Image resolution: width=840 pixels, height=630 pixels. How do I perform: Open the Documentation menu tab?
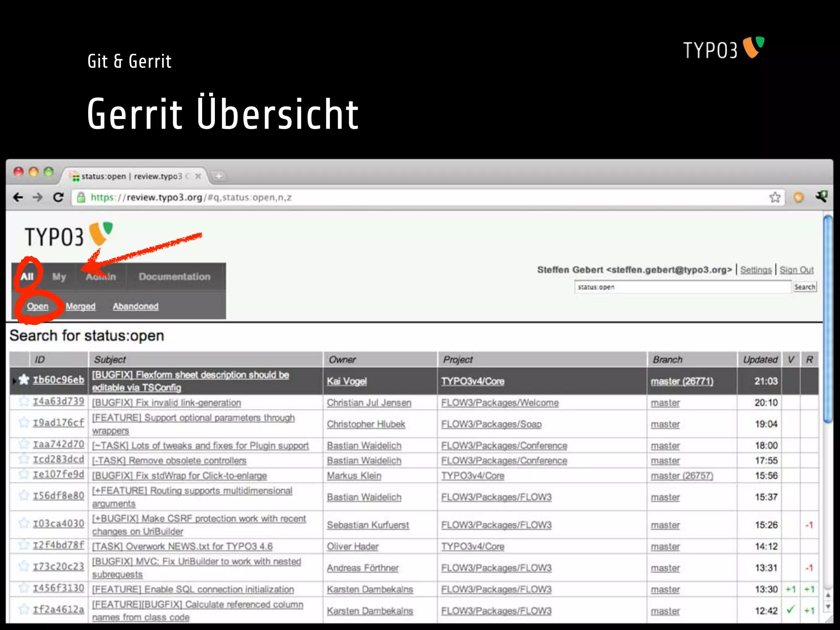(174, 277)
